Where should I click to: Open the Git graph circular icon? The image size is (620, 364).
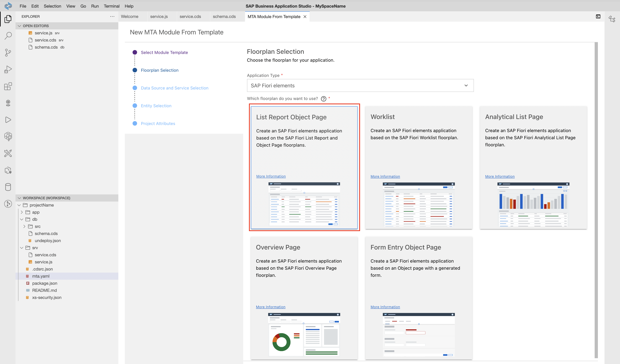(8, 204)
